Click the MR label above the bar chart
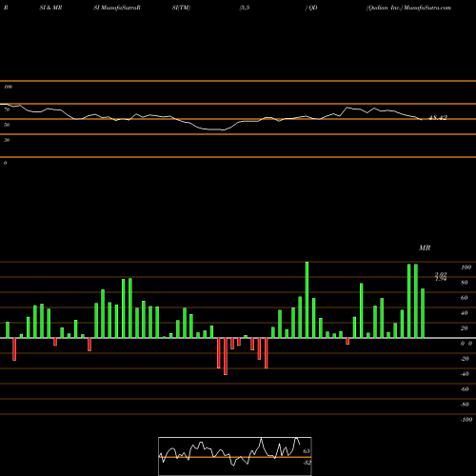Image resolution: width=476 pixels, height=476 pixels. (x=425, y=248)
